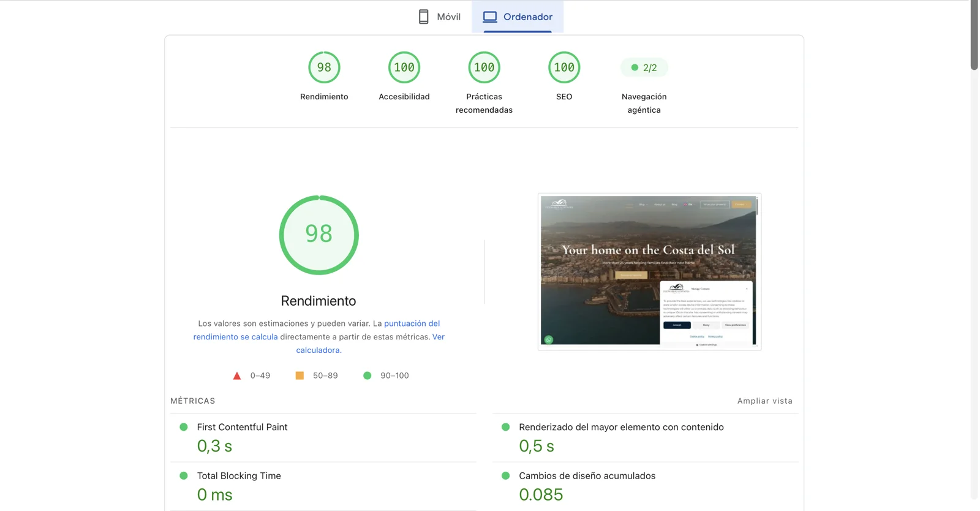Click the green dot beside Cambios de diseño acumulados
Image resolution: width=980 pixels, height=511 pixels.
point(505,475)
